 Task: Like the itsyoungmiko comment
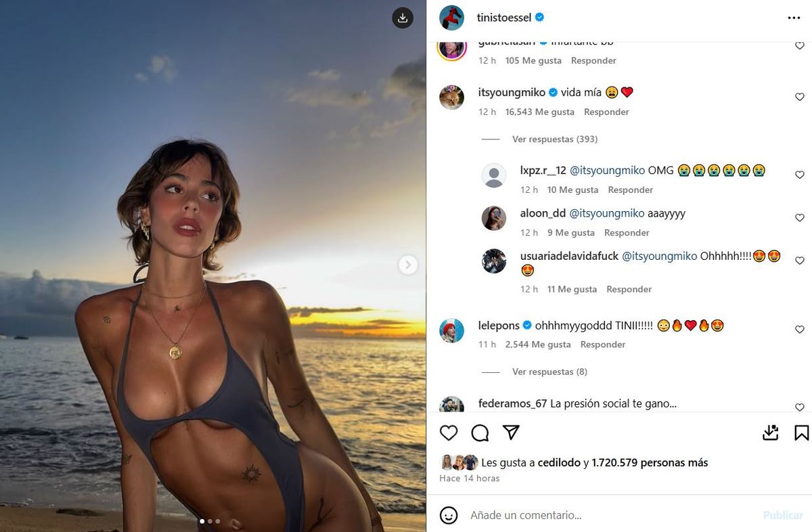(800, 97)
